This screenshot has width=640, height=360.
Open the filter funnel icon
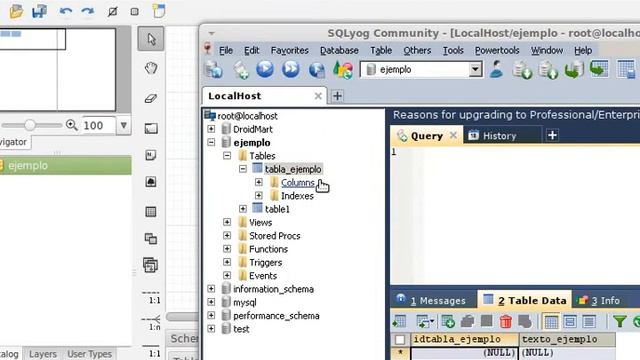click(620, 322)
